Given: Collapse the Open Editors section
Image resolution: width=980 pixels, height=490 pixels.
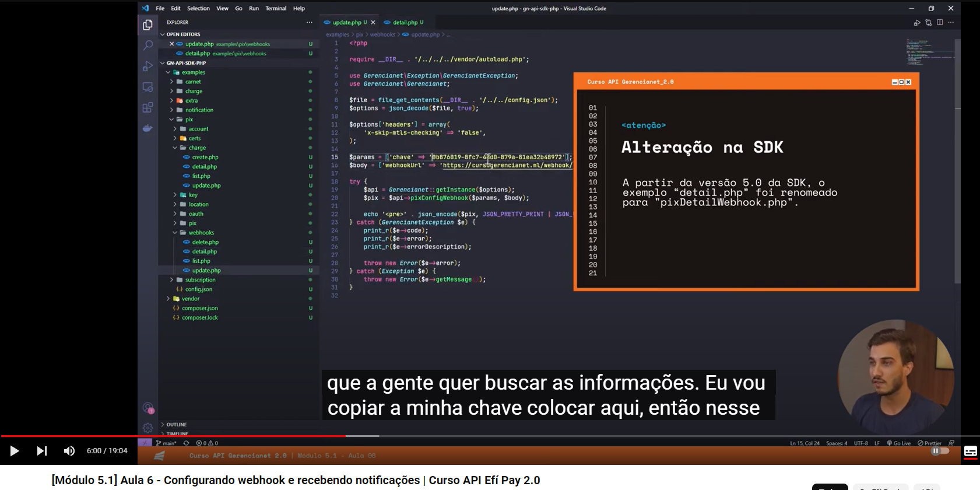Looking at the screenshot, I should pyautogui.click(x=182, y=34).
